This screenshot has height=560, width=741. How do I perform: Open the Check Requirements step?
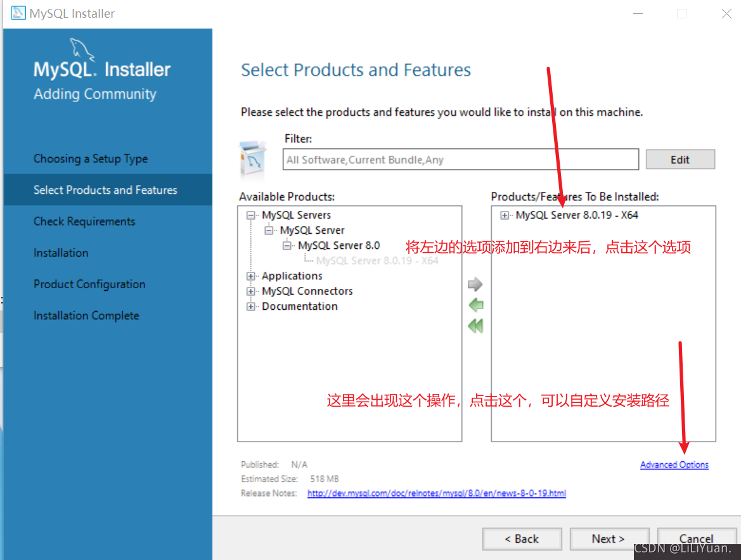(84, 222)
